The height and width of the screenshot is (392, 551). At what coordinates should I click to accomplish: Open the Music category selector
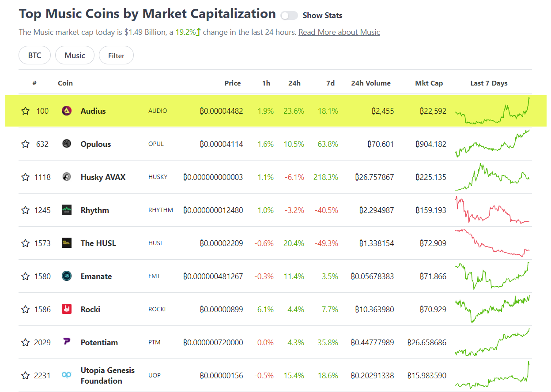[x=75, y=55]
